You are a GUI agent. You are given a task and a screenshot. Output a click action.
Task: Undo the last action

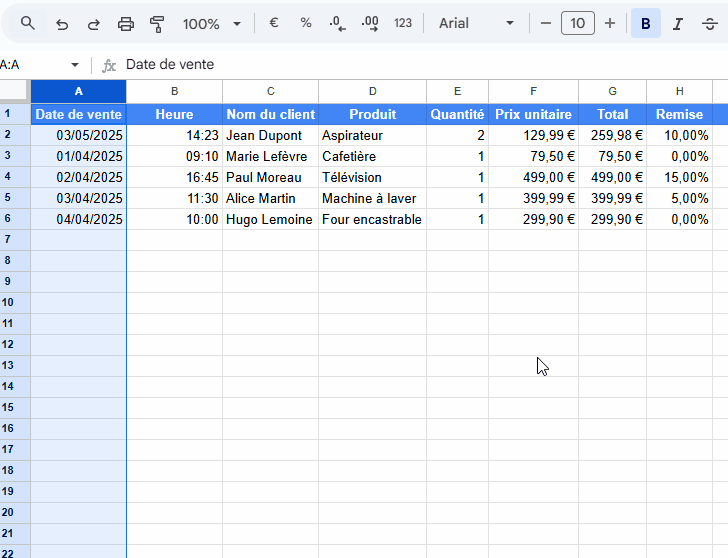pyautogui.click(x=62, y=23)
